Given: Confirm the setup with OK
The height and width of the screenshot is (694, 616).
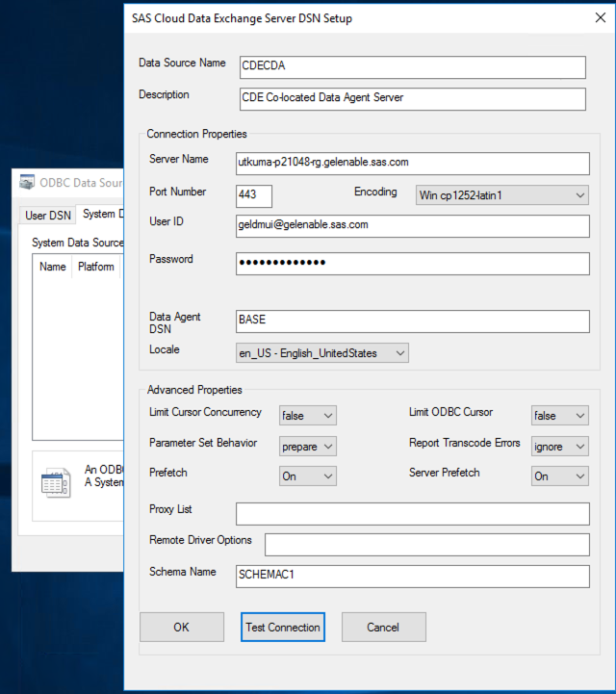Looking at the screenshot, I should (x=182, y=627).
